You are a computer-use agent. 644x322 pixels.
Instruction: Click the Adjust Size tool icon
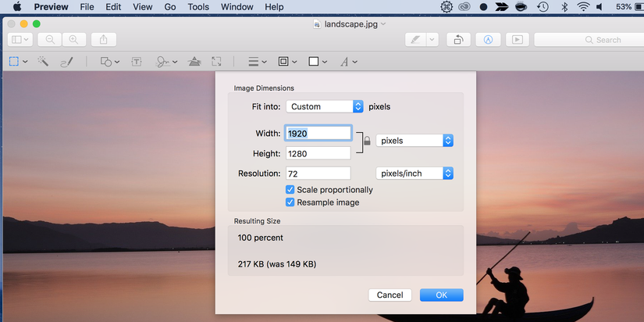coord(216,62)
